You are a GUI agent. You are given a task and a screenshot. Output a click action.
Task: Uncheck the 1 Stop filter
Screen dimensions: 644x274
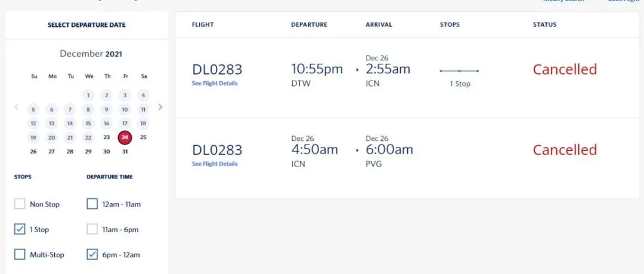[x=20, y=229]
